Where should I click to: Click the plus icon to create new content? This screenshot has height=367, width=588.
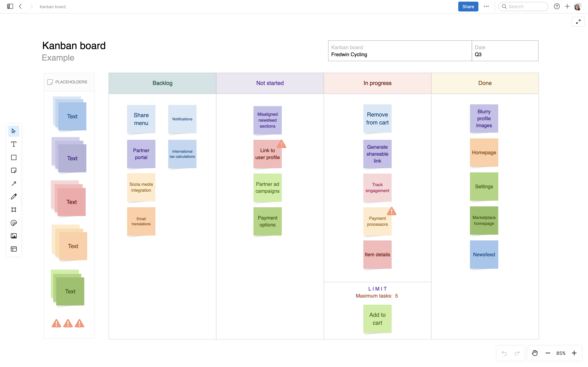point(567,6)
